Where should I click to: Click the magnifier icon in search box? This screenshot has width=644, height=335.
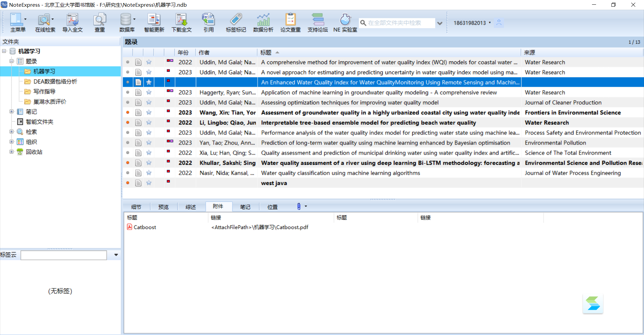[x=363, y=23]
